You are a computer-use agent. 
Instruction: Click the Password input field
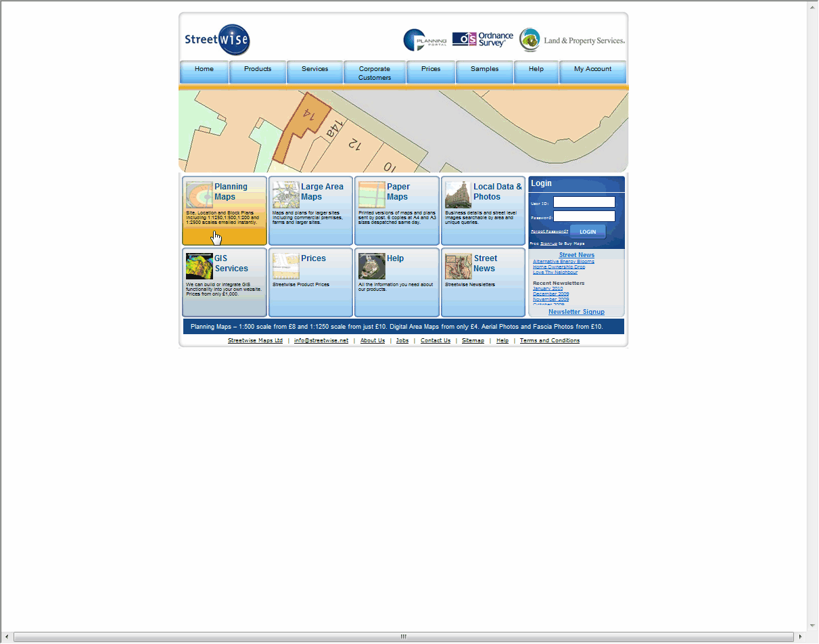[x=584, y=216]
